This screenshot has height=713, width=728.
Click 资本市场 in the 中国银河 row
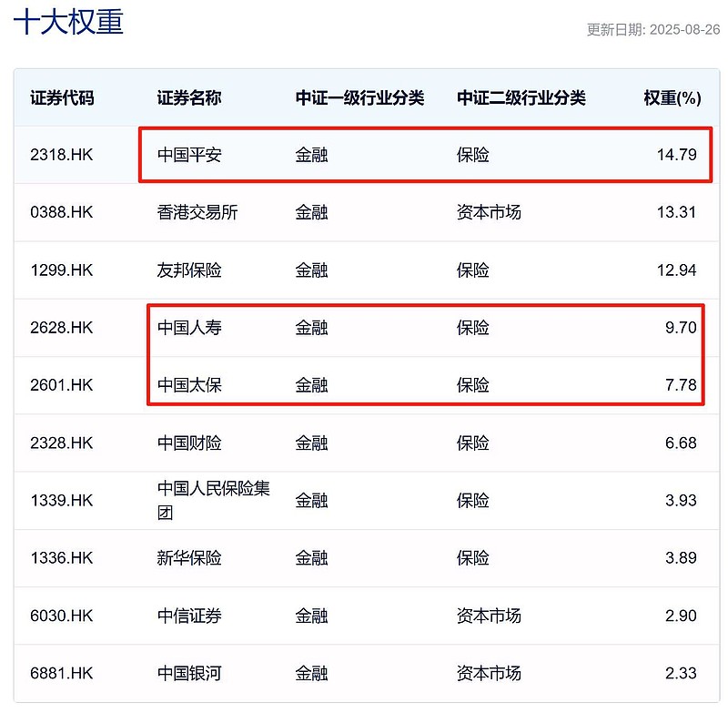point(489,673)
